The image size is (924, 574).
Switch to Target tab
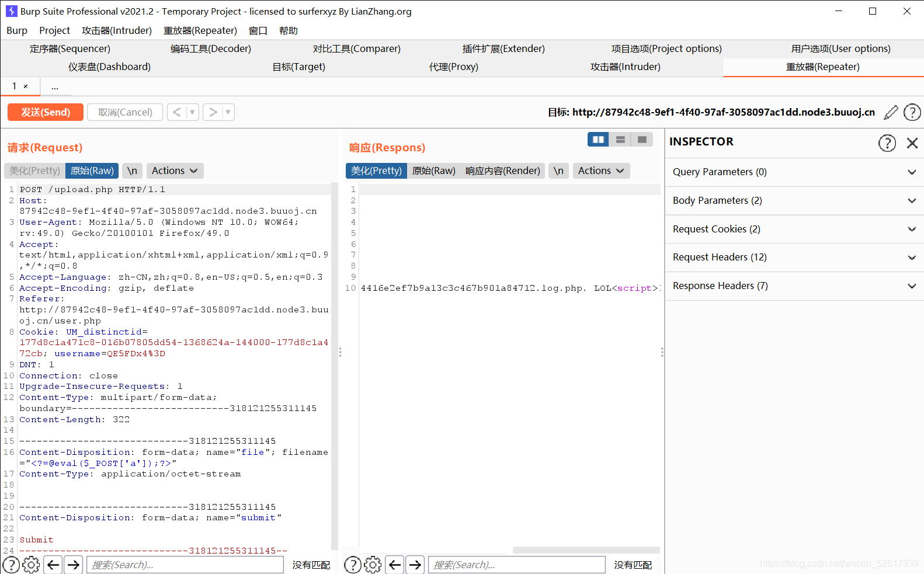pos(299,67)
